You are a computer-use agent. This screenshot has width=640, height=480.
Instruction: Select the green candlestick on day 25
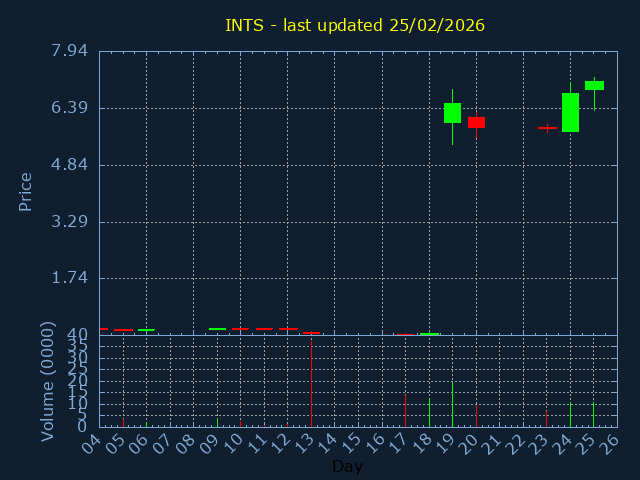[x=594, y=86]
